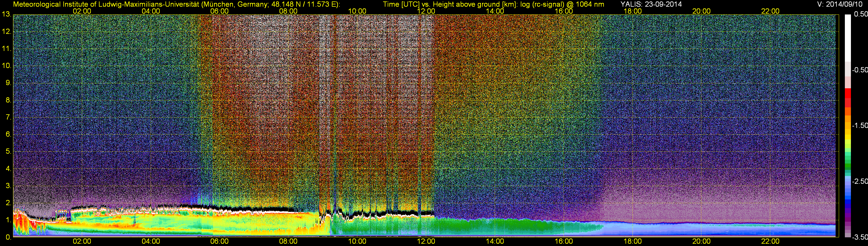Click the '16:00' label on the lower time axis
Viewport: 868px width, 246px height.
[x=564, y=241]
